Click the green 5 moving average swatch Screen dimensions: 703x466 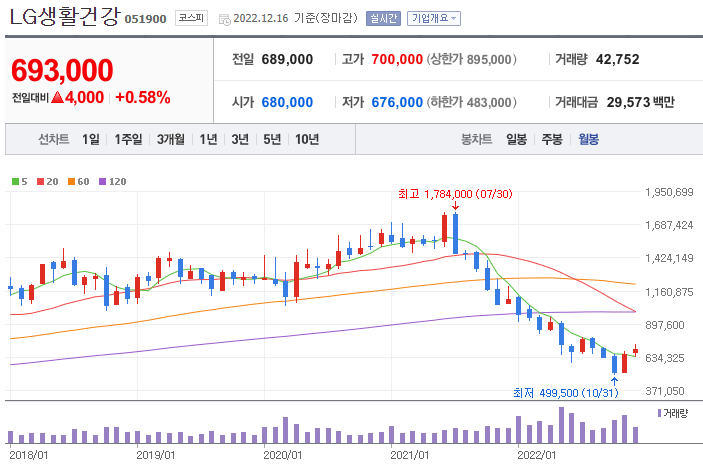tap(15, 182)
